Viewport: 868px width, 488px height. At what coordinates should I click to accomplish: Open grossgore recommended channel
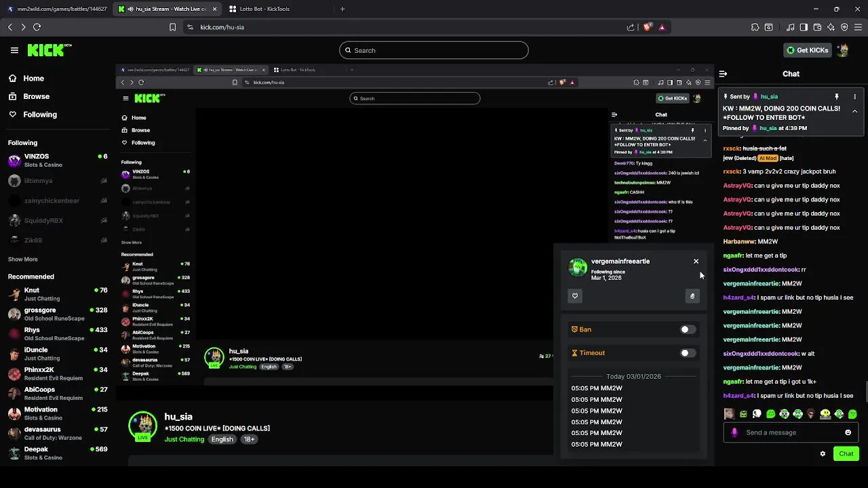coord(58,314)
